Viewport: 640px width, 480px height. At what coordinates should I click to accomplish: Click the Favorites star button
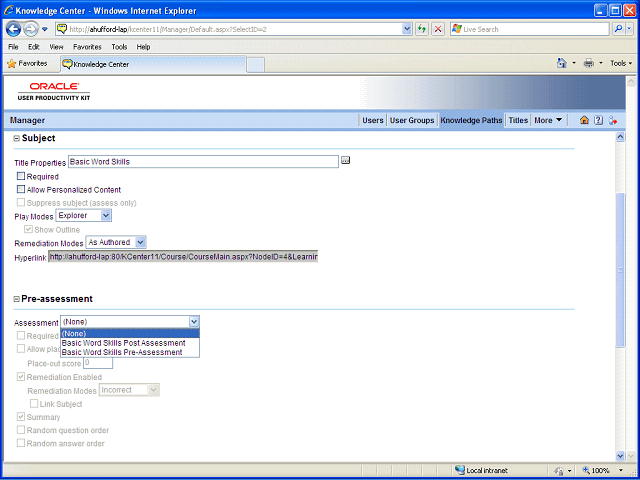[27, 64]
